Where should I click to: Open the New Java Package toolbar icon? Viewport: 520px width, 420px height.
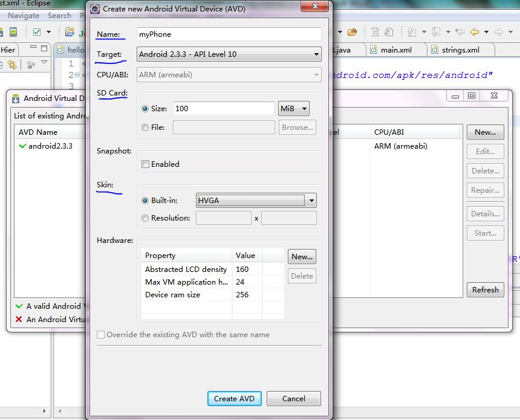(x=70, y=32)
